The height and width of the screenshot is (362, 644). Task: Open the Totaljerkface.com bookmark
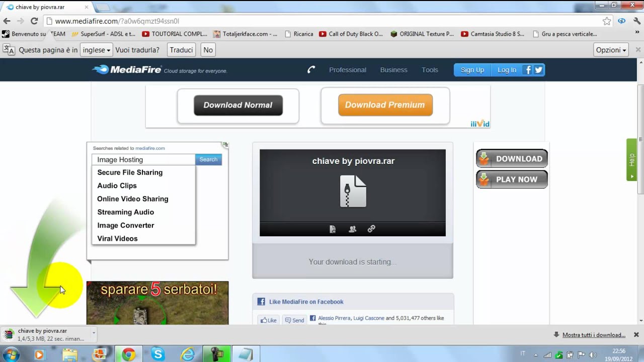pos(245,34)
